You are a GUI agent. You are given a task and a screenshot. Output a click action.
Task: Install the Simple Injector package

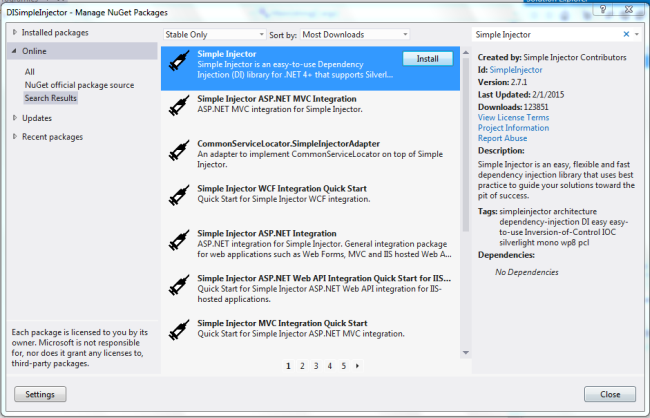pos(427,59)
